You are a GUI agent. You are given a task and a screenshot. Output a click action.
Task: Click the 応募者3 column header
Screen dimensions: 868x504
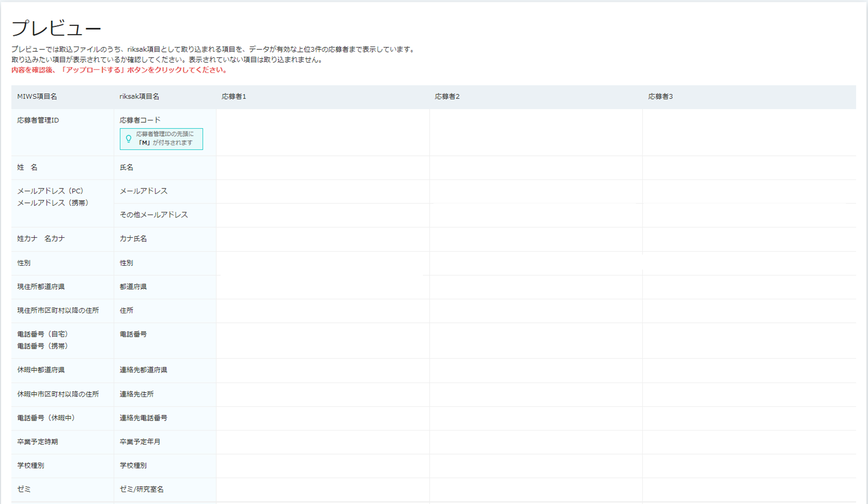pos(660,96)
